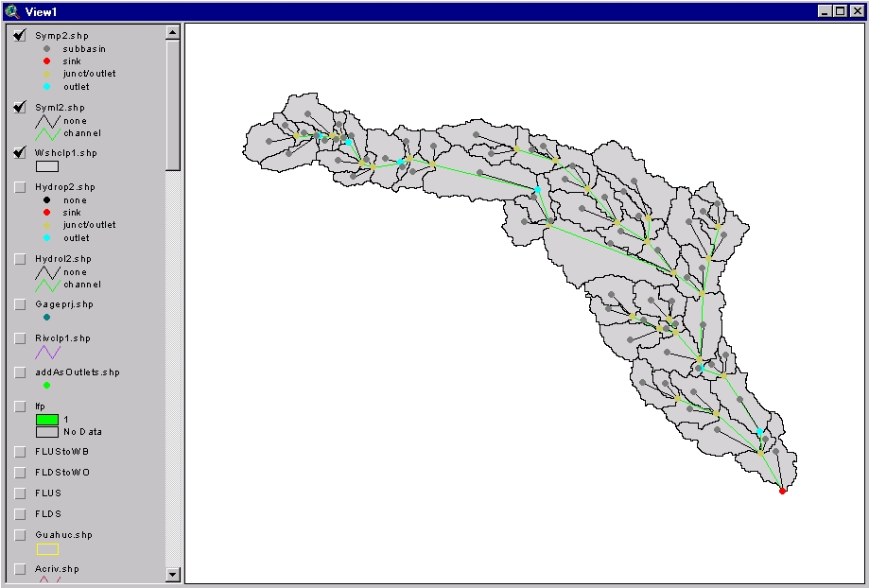The image size is (869, 588).
Task: Uncheck the Syml2.shp theme checkbox
Action: (20, 108)
